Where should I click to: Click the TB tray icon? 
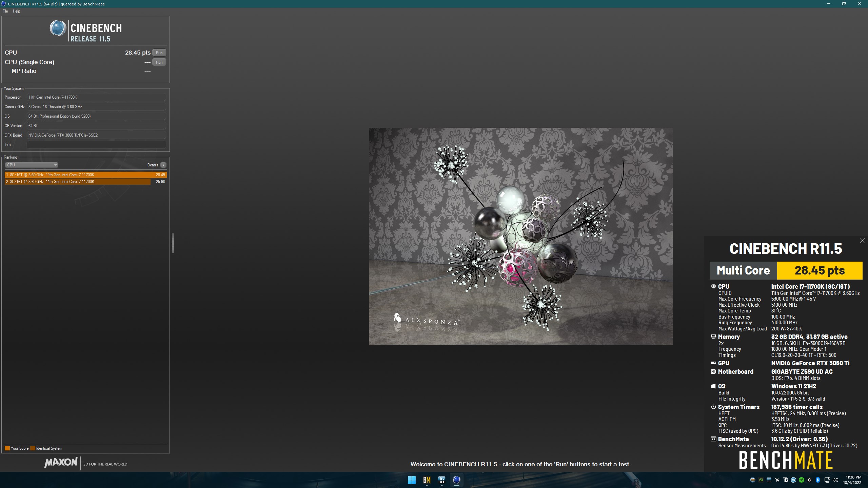tap(785, 480)
